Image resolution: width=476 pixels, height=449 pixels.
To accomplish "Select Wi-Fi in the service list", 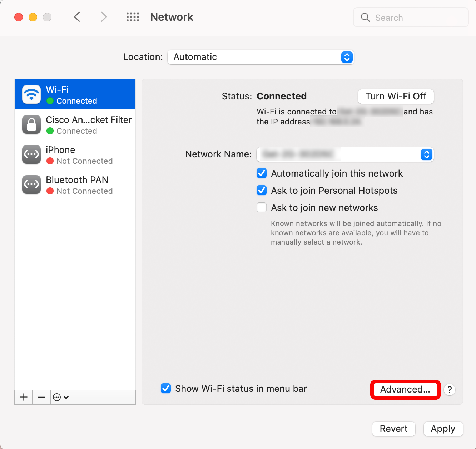I will click(x=75, y=94).
